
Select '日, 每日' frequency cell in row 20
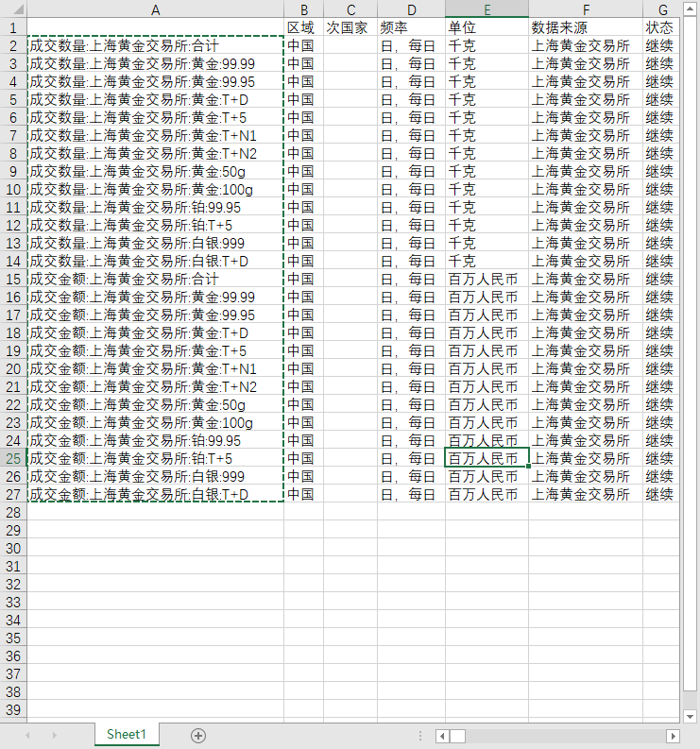[x=411, y=368]
